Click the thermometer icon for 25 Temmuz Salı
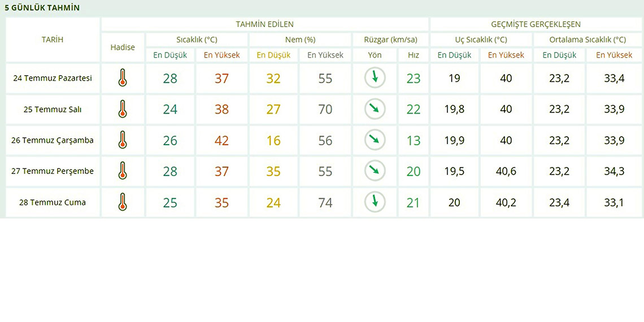 (x=123, y=109)
